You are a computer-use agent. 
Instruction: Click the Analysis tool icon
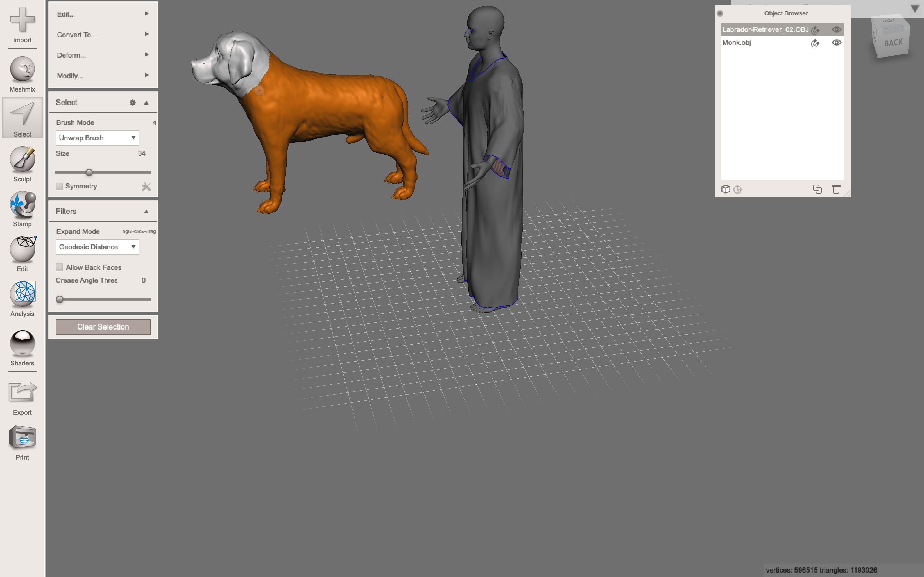click(x=22, y=295)
